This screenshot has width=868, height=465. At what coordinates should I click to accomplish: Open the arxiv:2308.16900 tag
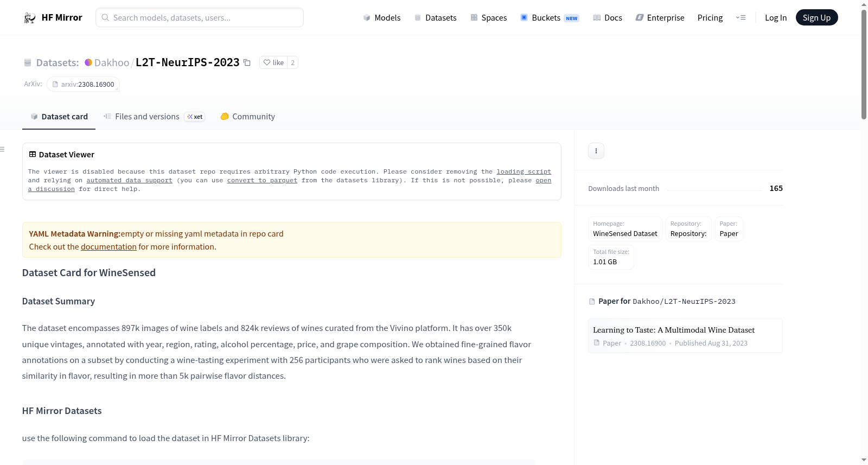point(83,84)
